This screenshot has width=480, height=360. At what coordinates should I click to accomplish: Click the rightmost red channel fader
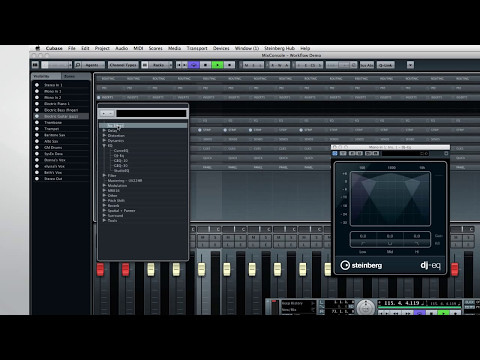click(x=455, y=269)
